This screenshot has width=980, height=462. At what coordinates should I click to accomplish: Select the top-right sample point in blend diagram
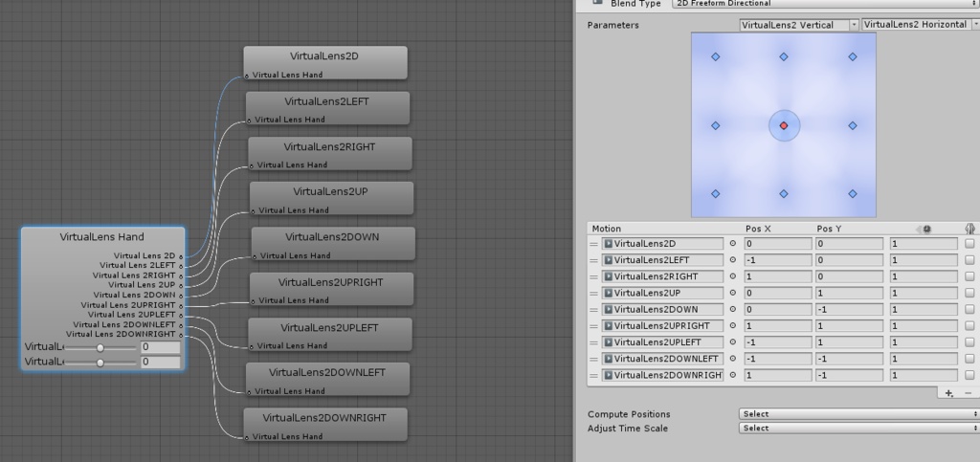(853, 56)
